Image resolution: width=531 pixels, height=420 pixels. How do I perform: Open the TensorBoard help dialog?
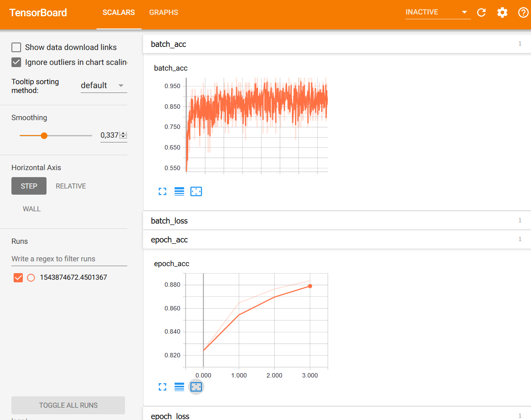(x=523, y=12)
